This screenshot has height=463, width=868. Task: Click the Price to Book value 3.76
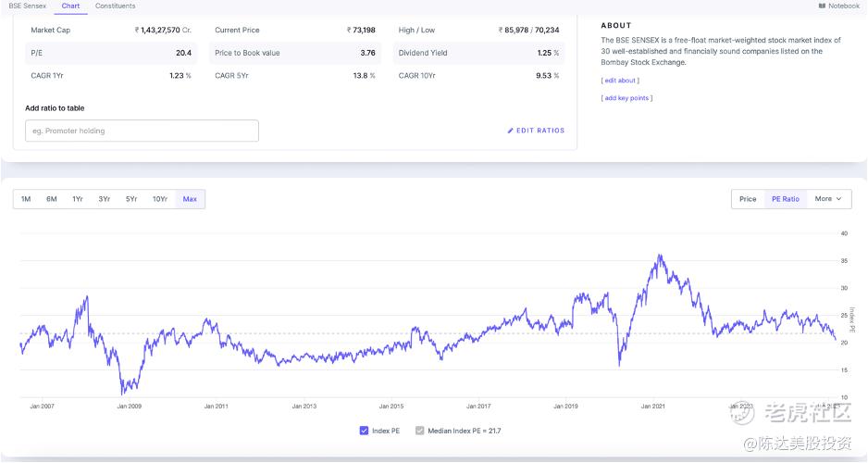(367, 53)
